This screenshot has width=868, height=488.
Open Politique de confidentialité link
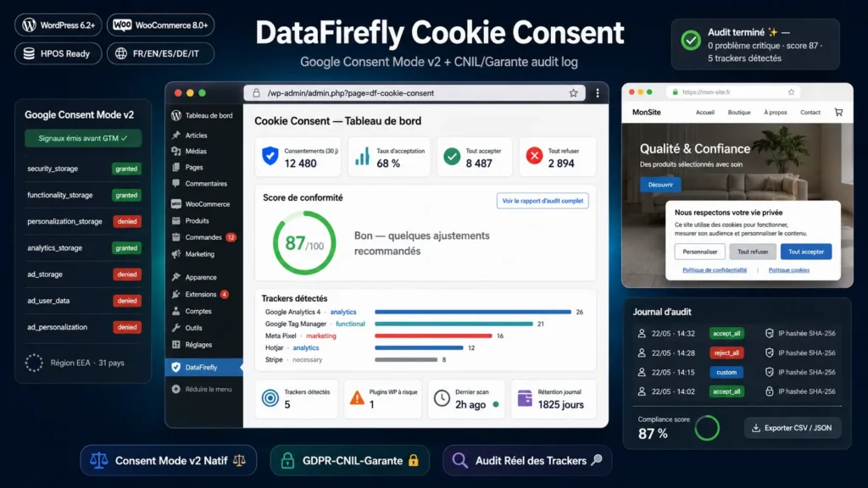tap(714, 270)
